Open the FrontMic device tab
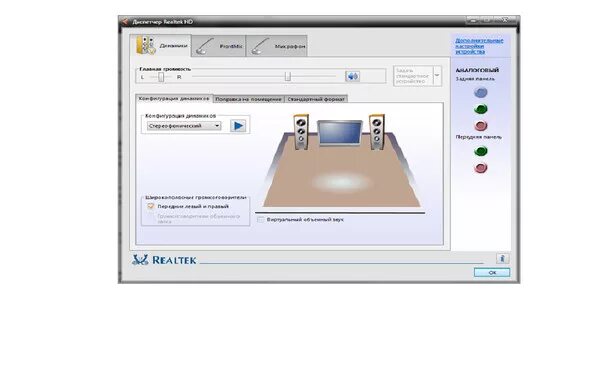This screenshot has height=367, width=600. pyautogui.click(x=218, y=46)
